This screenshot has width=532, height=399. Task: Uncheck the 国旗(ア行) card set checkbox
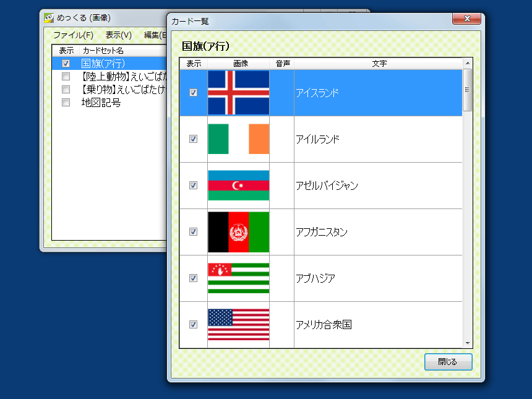pyautogui.click(x=66, y=64)
